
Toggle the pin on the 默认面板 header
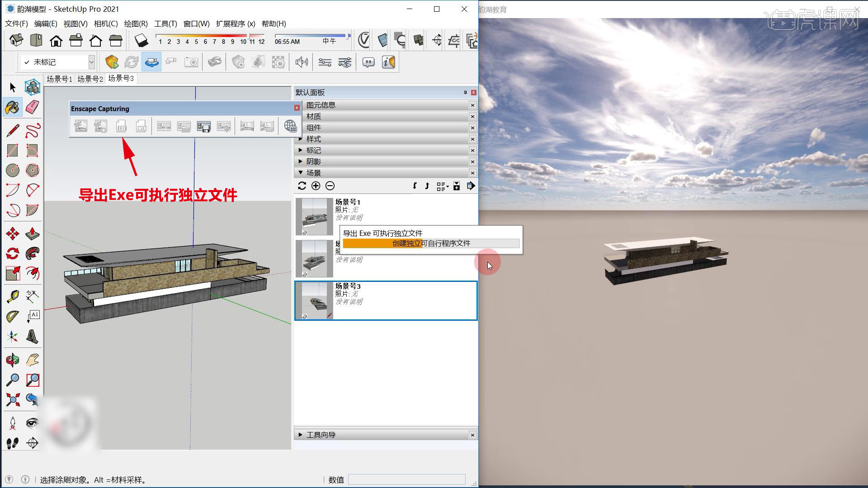pyautogui.click(x=465, y=93)
